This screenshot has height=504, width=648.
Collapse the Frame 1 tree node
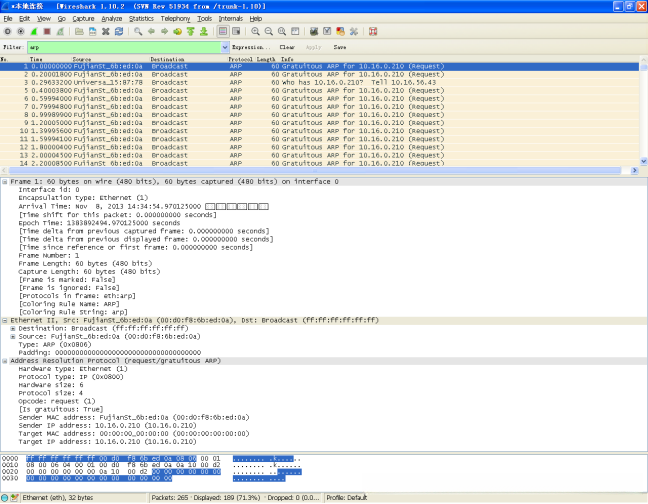(x=5, y=181)
